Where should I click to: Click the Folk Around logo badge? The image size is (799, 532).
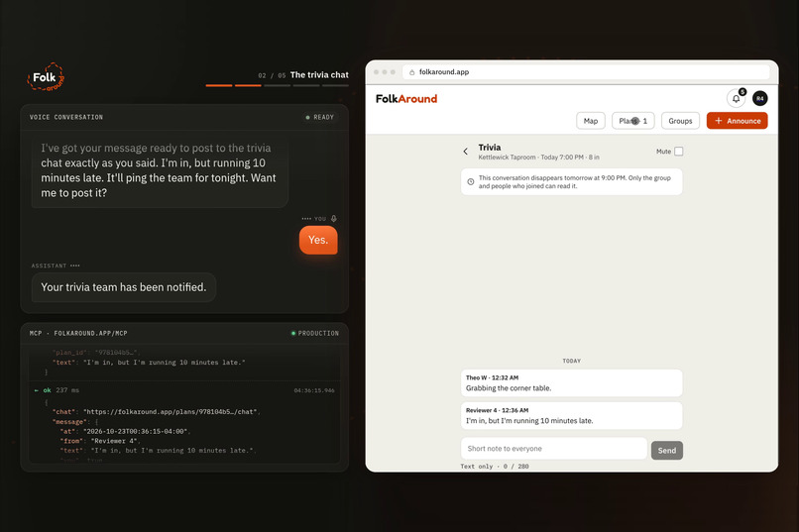click(x=46, y=77)
